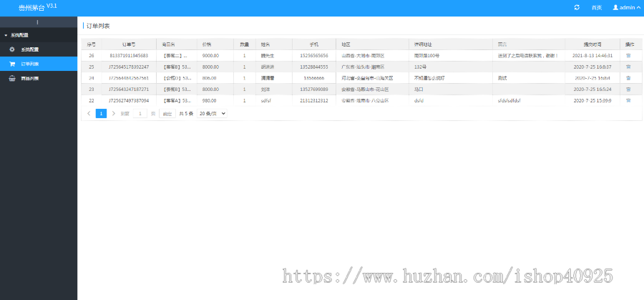Click phone number 21312312312
The width and height of the screenshot is (644, 300).
tap(314, 101)
